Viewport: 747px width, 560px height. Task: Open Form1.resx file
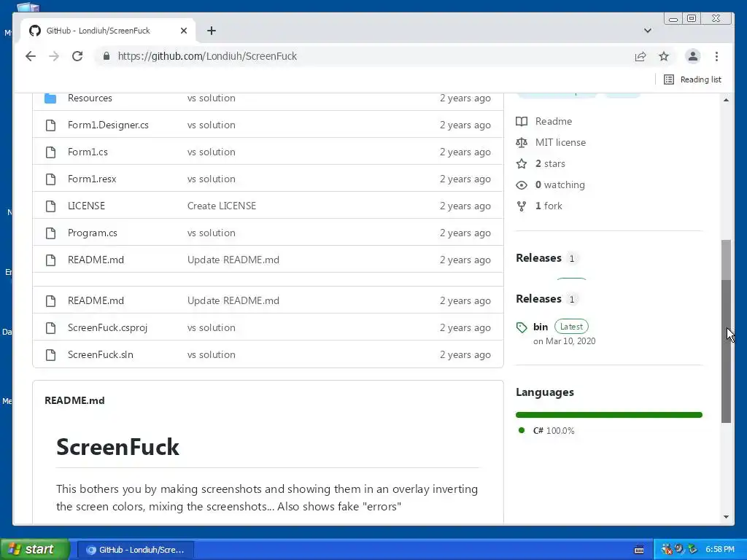tap(92, 179)
